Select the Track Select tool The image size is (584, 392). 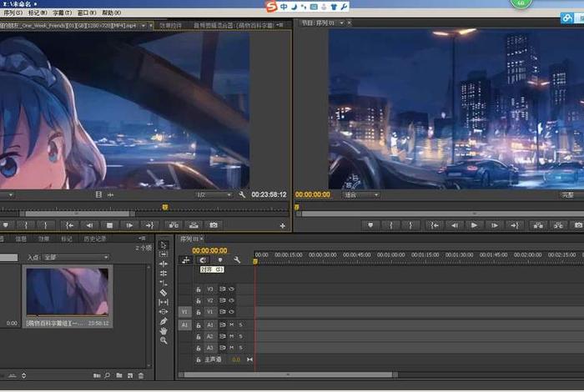[164, 254]
